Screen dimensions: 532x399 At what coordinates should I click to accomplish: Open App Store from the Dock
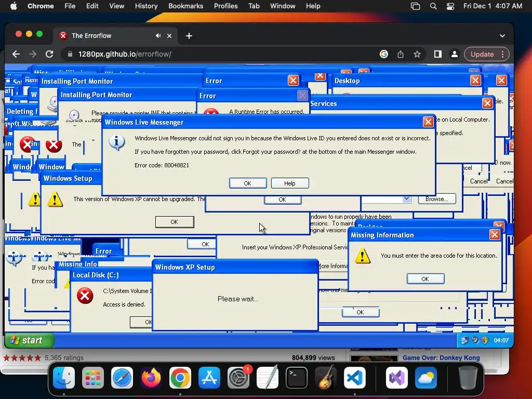209,378
